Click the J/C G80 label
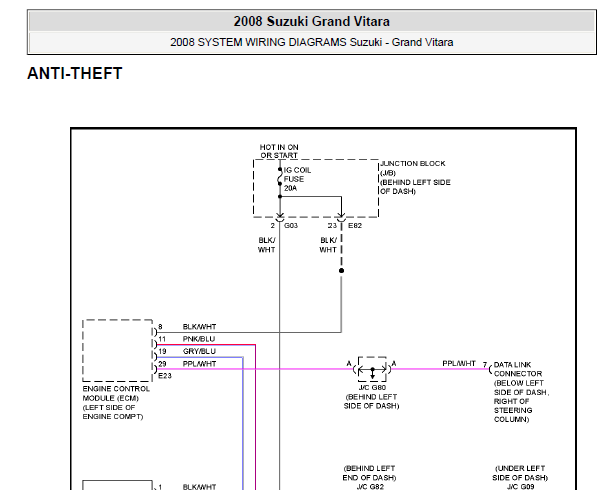608x490 pixels. 372,388
